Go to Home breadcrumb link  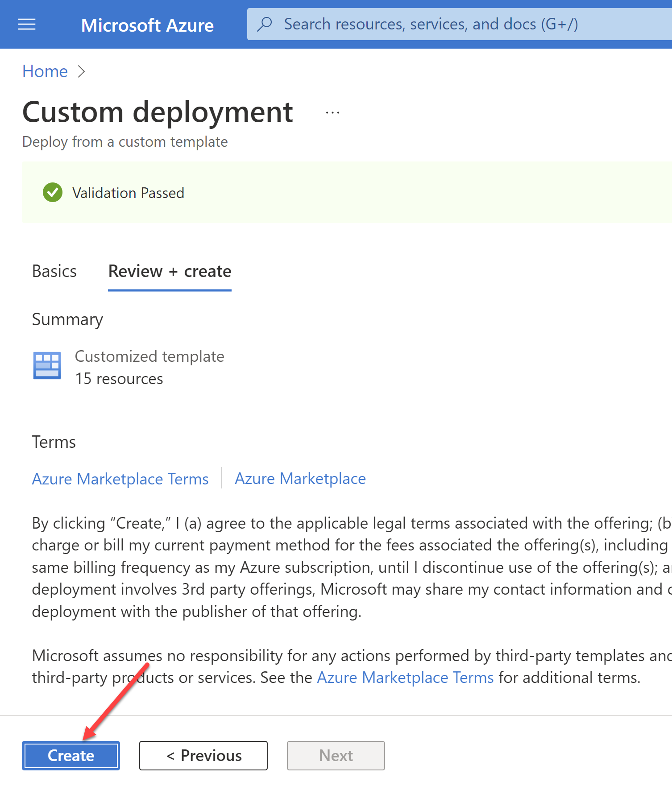pyautogui.click(x=45, y=71)
